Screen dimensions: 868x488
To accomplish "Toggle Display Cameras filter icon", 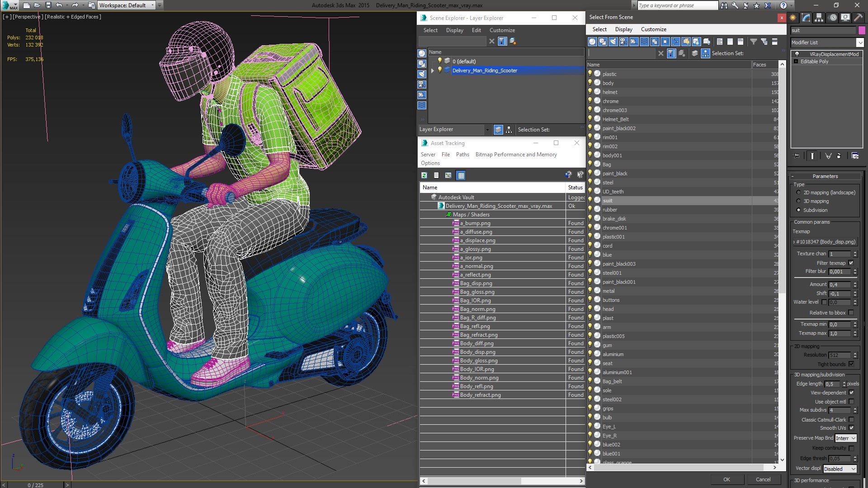I will coord(623,42).
